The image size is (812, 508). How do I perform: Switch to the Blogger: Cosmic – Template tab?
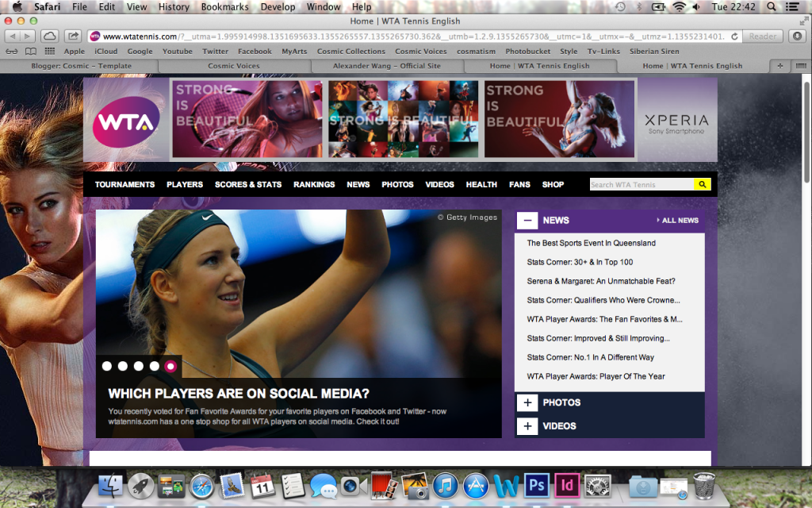[x=82, y=66]
